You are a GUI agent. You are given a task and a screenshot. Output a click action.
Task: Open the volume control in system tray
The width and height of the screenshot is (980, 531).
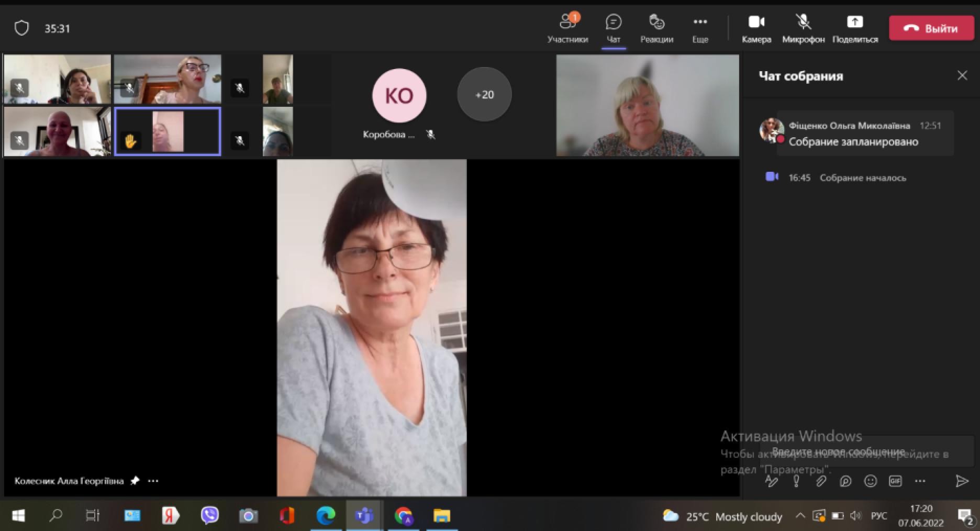coord(855,516)
